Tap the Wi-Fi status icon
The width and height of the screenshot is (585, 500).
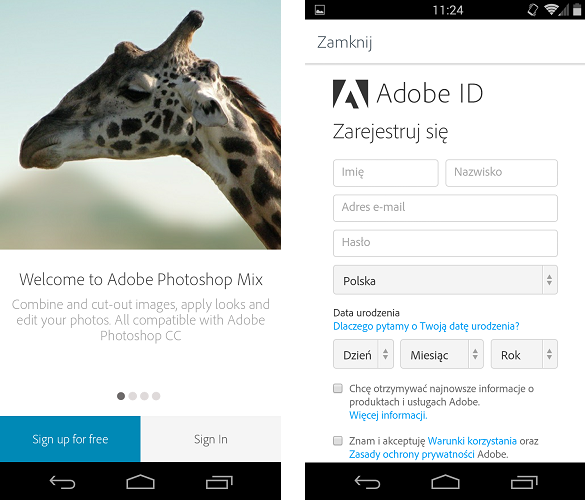pyautogui.click(x=551, y=9)
